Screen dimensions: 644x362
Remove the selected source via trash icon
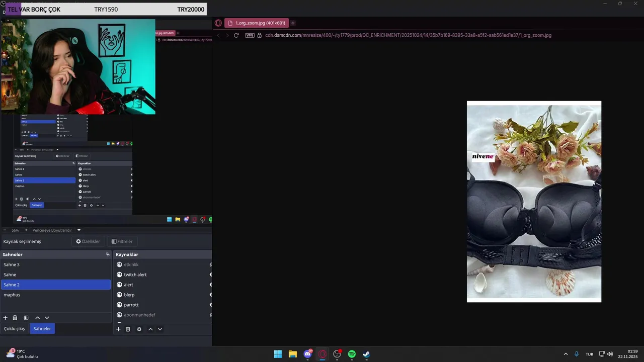point(128,329)
